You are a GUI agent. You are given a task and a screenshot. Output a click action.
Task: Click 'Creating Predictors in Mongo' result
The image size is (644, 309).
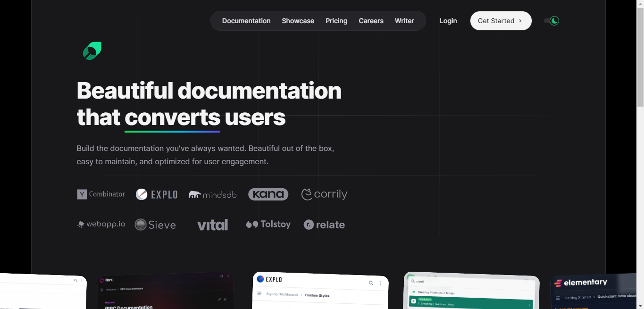pos(436,292)
